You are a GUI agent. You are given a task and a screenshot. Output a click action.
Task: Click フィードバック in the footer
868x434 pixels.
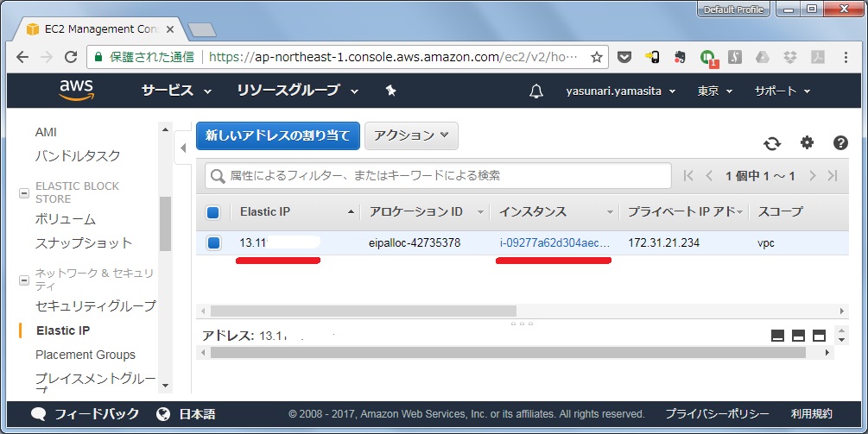(97, 414)
